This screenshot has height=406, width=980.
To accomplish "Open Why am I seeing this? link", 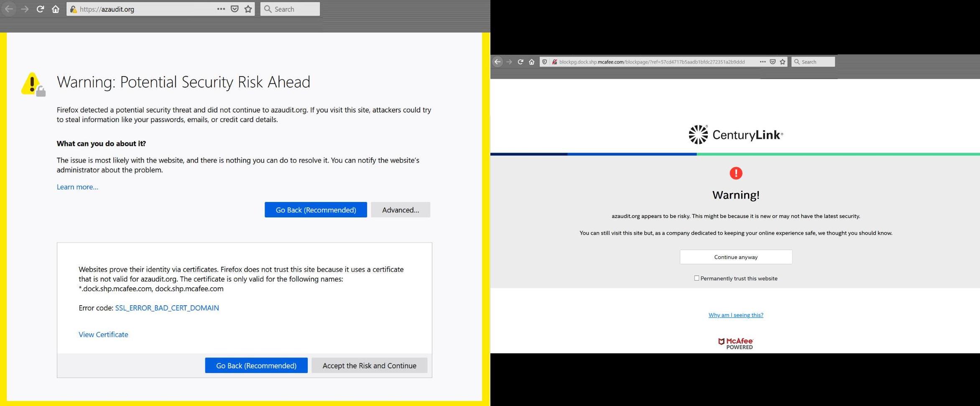I will (x=736, y=315).
